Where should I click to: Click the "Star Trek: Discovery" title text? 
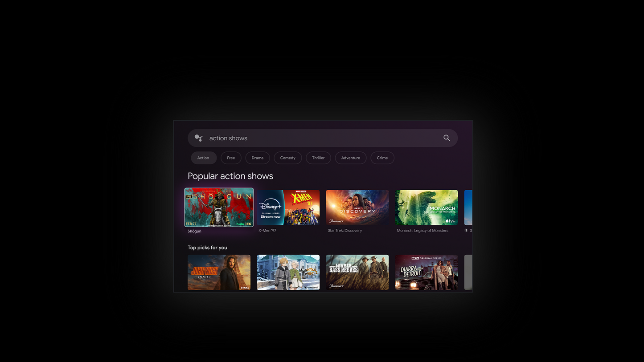pyautogui.click(x=345, y=231)
